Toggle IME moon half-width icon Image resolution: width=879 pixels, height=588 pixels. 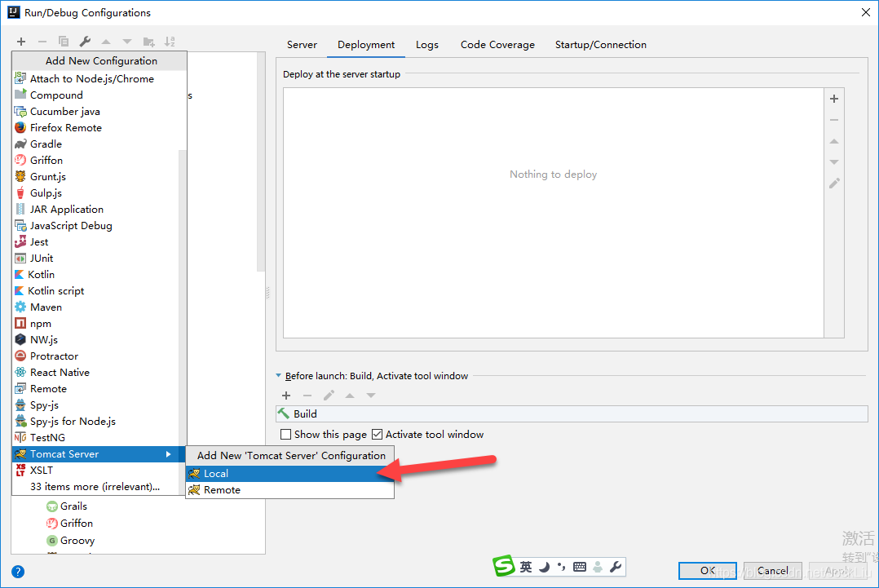(544, 568)
